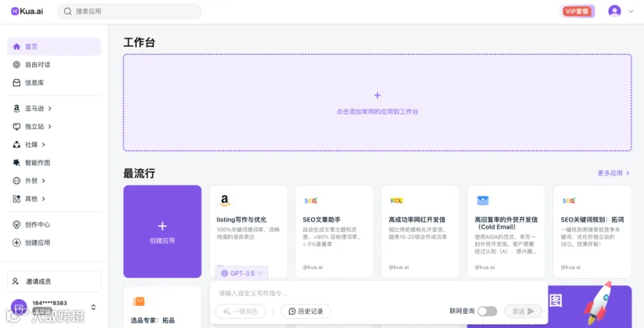Viewport: 644px width, 328px height.
Task: Click the plus icon in the workbench area
Action: click(x=377, y=95)
